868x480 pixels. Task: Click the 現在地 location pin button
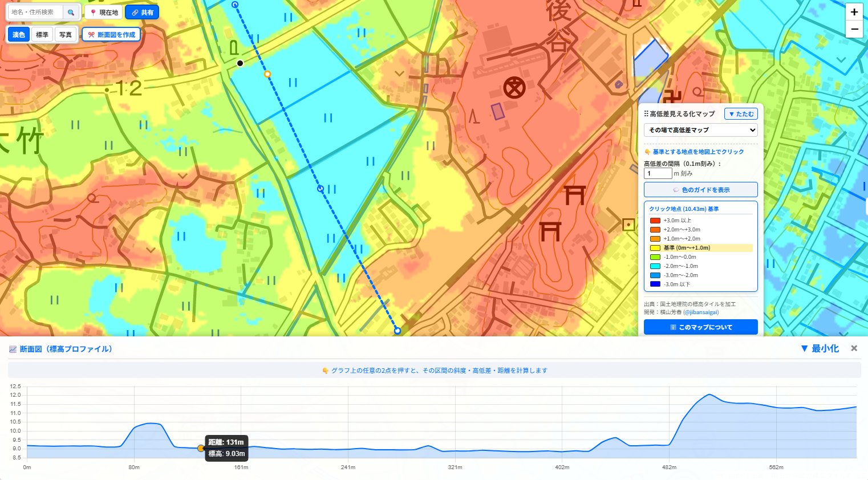pyautogui.click(x=104, y=12)
